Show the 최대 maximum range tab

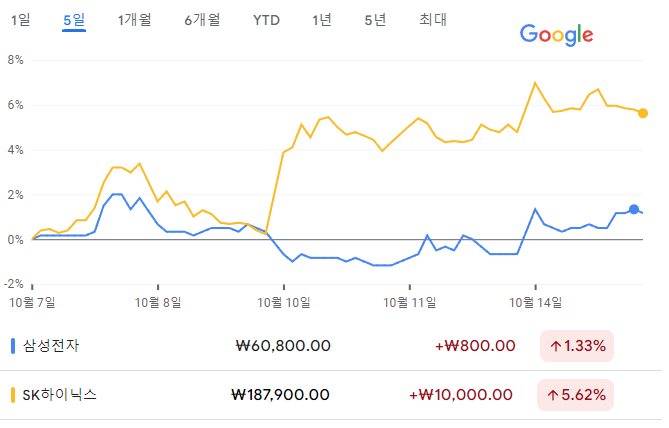[x=433, y=20]
